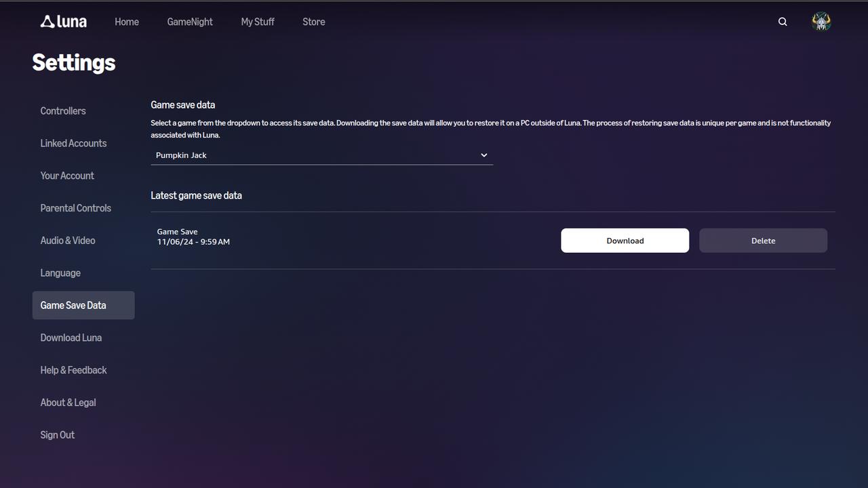Click the Settings page heading
Viewport: 868px width, 488px height.
tap(74, 62)
